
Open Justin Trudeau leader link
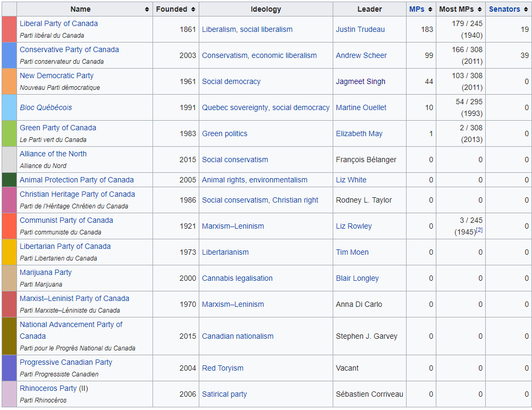360,30
